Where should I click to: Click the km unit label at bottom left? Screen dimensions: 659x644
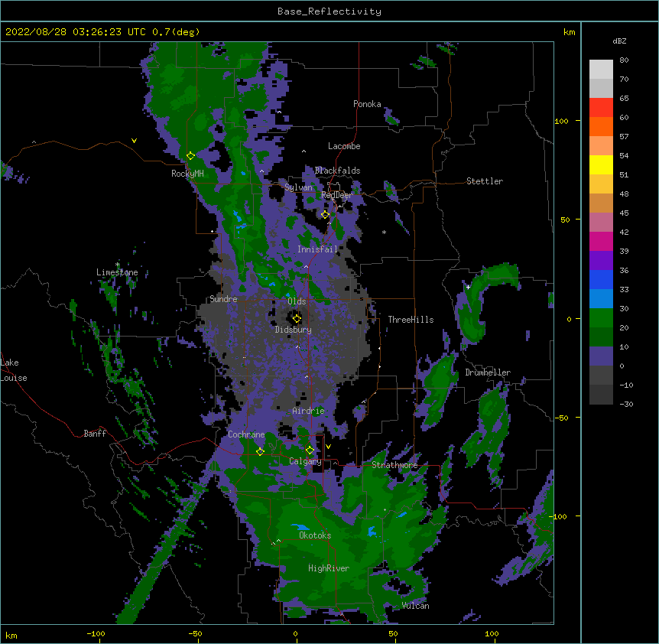[11, 635]
